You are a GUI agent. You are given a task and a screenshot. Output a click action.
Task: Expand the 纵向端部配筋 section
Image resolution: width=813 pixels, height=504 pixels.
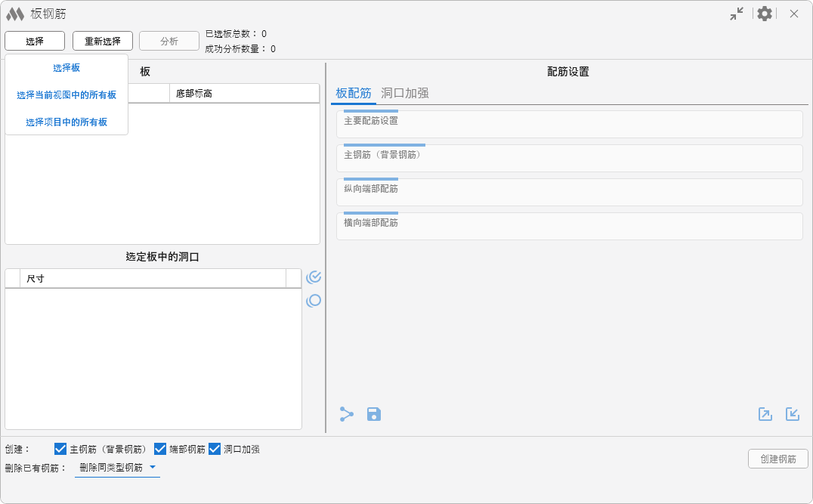569,193
